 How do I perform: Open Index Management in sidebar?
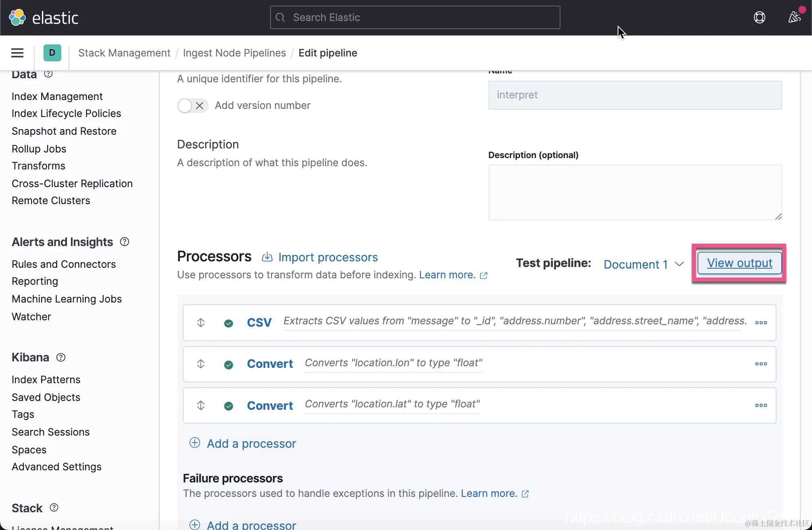point(57,96)
